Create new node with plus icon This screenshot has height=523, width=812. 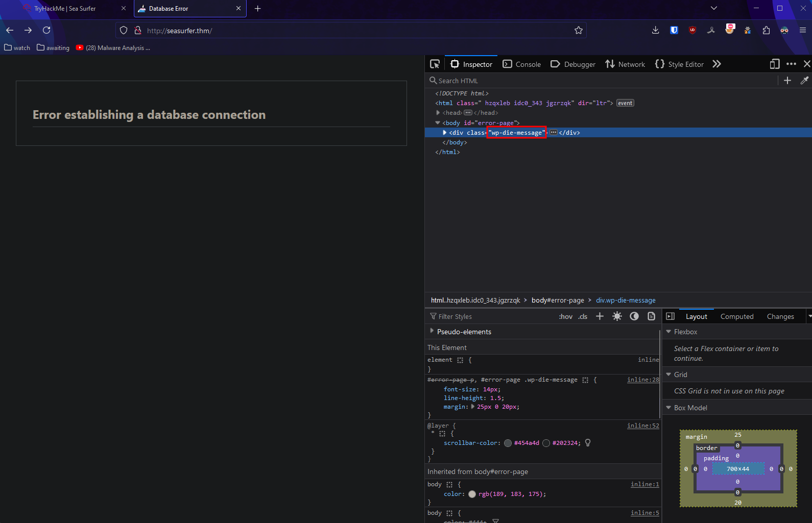(x=787, y=81)
